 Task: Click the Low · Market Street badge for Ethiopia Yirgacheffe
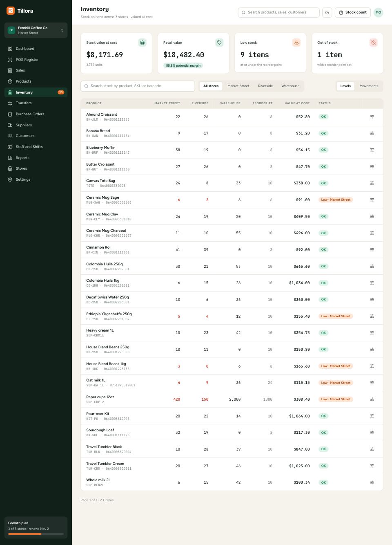336,316
